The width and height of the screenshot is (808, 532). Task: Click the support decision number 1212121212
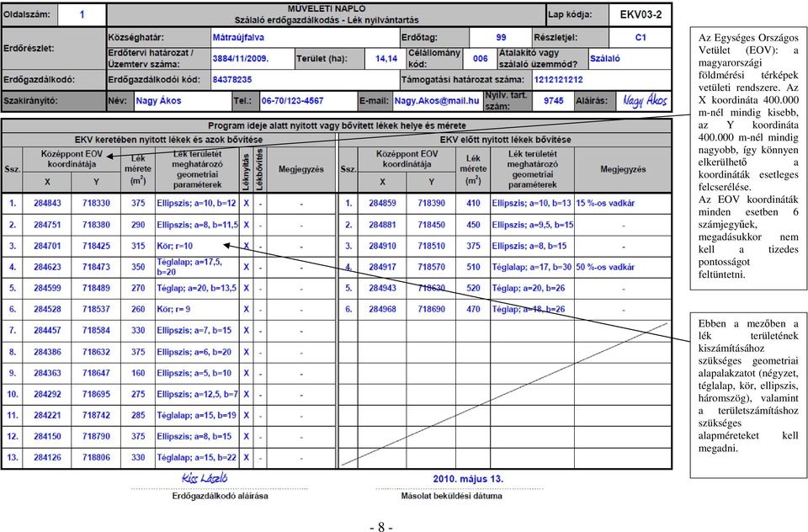click(x=559, y=80)
